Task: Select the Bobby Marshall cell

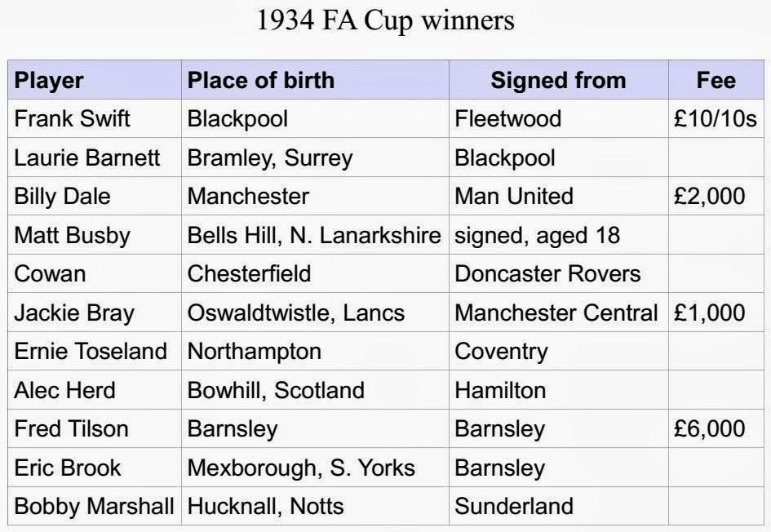Action: pos(94,506)
